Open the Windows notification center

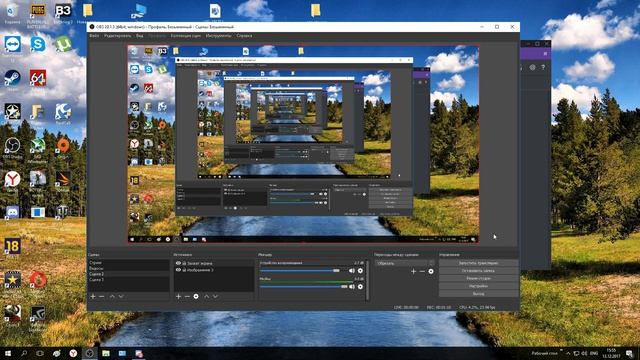pyautogui.click(x=629, y=353)
